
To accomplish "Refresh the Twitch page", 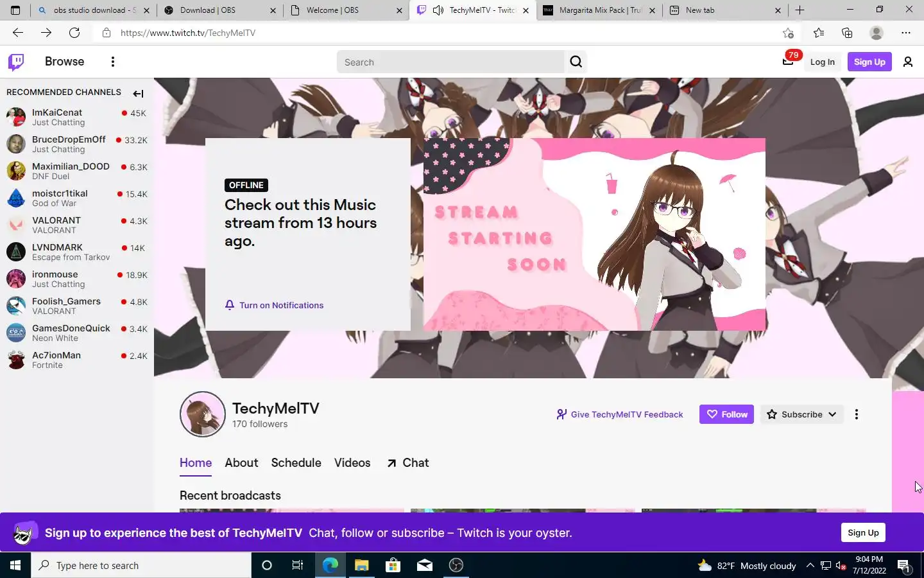I will (x=74, y=33).
